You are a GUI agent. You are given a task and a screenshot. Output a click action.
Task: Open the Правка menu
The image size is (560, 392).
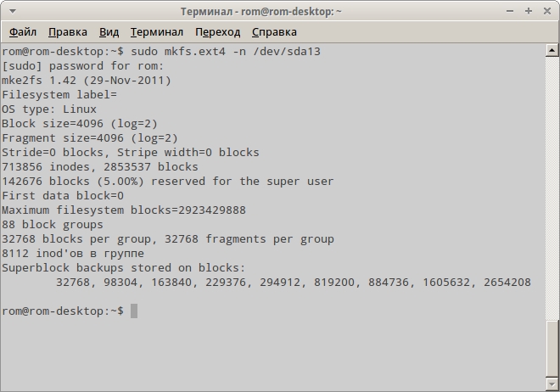point(68,32)
